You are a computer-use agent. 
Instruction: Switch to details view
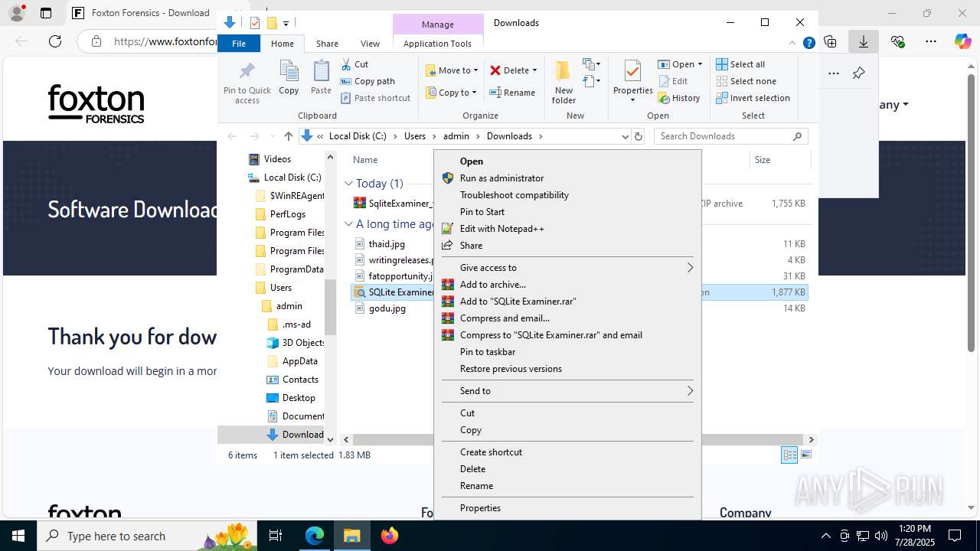(789, 455)
